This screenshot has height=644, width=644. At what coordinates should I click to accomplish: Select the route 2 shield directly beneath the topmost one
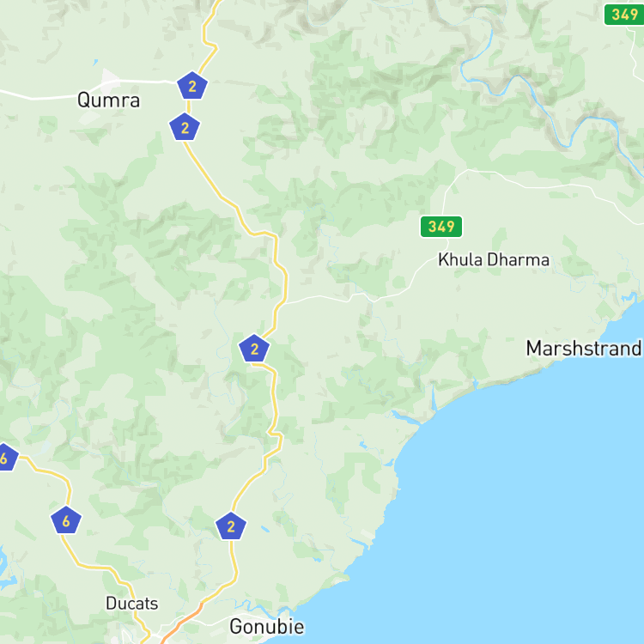click(x=185, y=127)
